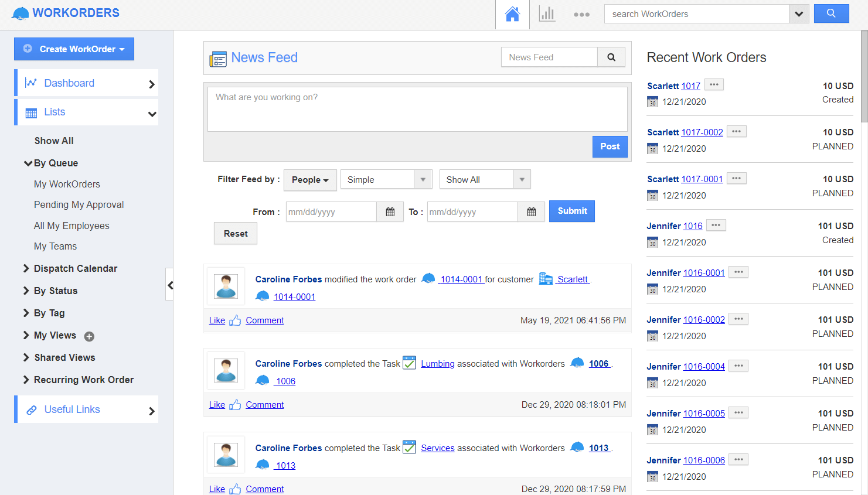Open the To date calendar picker
Screen dimensions: 868x495
pos(531,212)
